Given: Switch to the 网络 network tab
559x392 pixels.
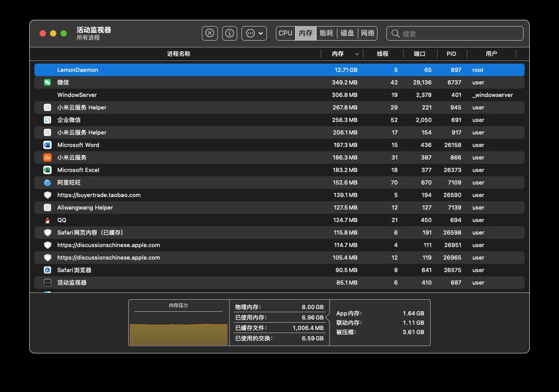Looking at the screenshot, I should tap(368, 33).
